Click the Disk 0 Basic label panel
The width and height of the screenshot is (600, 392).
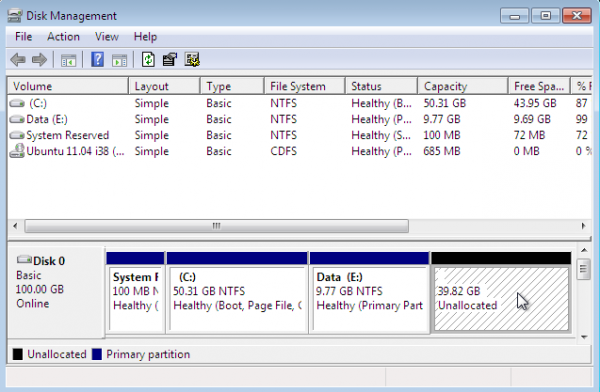(x=56, y=292)
